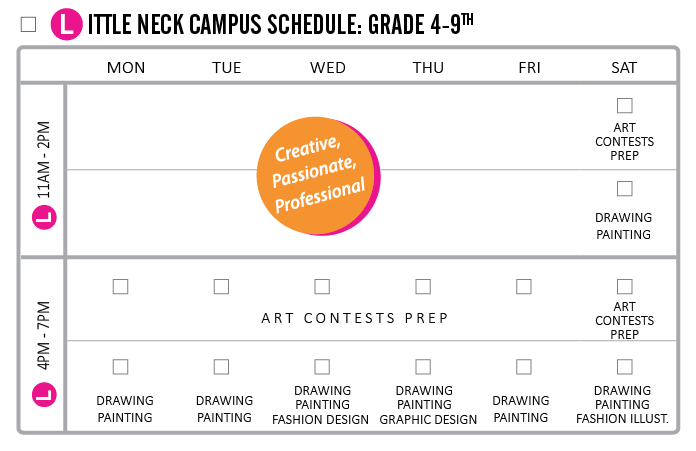696x451 pixels.
Task: Click the pink L icon by 11AM - 2PM
Action: (x=44, y=217)
